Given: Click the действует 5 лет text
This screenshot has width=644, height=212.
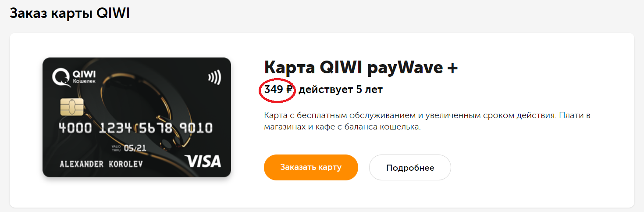Looking at the screenshot, I should click(341, 90).
